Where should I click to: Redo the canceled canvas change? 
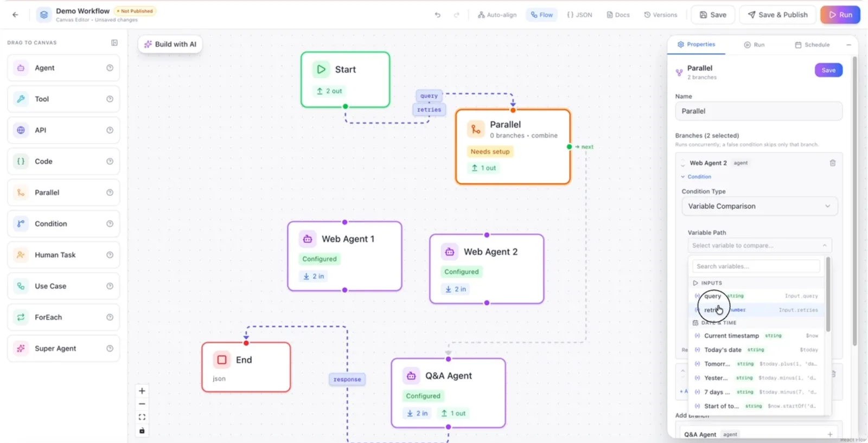457,15
